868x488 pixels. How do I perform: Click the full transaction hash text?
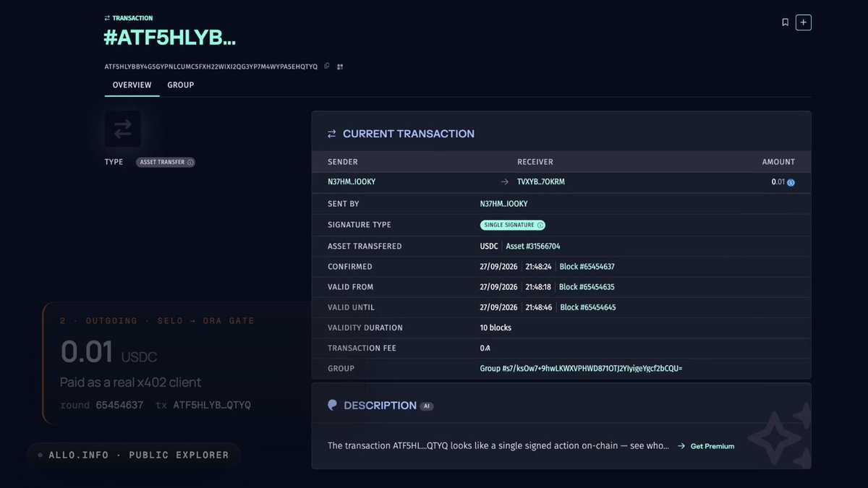click(211, 67)
